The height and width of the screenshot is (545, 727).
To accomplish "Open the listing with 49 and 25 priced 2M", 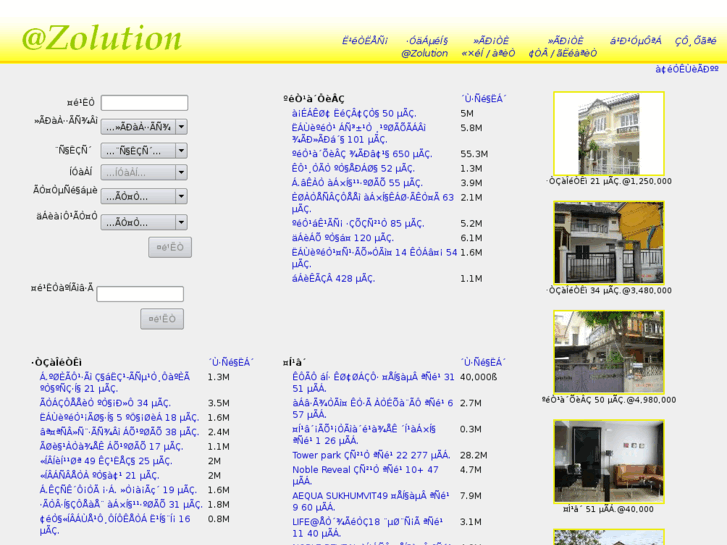I will (x=106, y=461).
